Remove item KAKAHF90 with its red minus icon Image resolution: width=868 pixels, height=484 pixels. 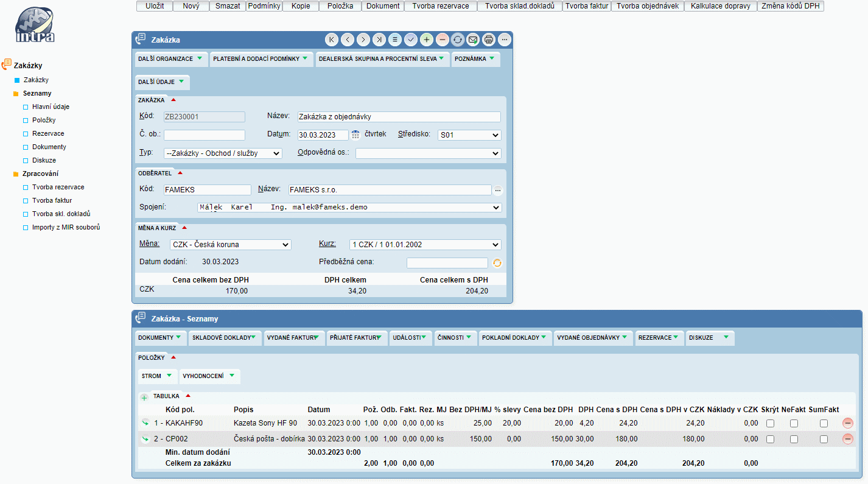pos(848,423)
